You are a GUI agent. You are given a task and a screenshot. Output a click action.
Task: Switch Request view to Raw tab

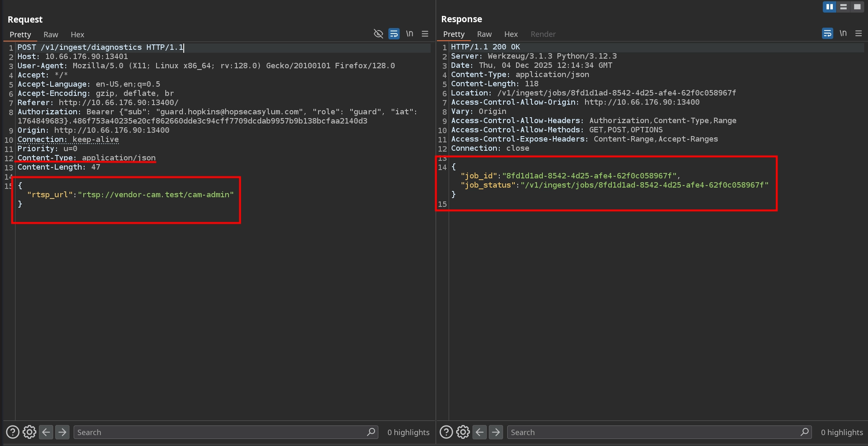tap(51, 34)
